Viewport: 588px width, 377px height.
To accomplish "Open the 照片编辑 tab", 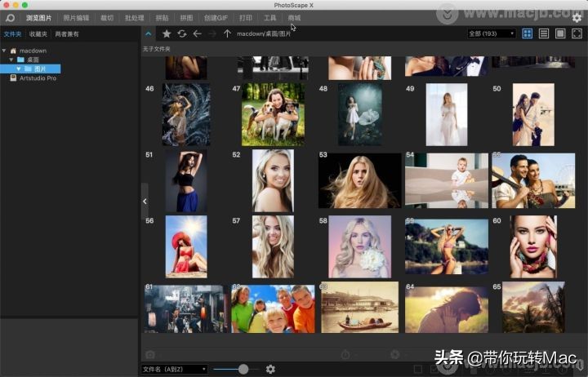I will coord(76,18).
